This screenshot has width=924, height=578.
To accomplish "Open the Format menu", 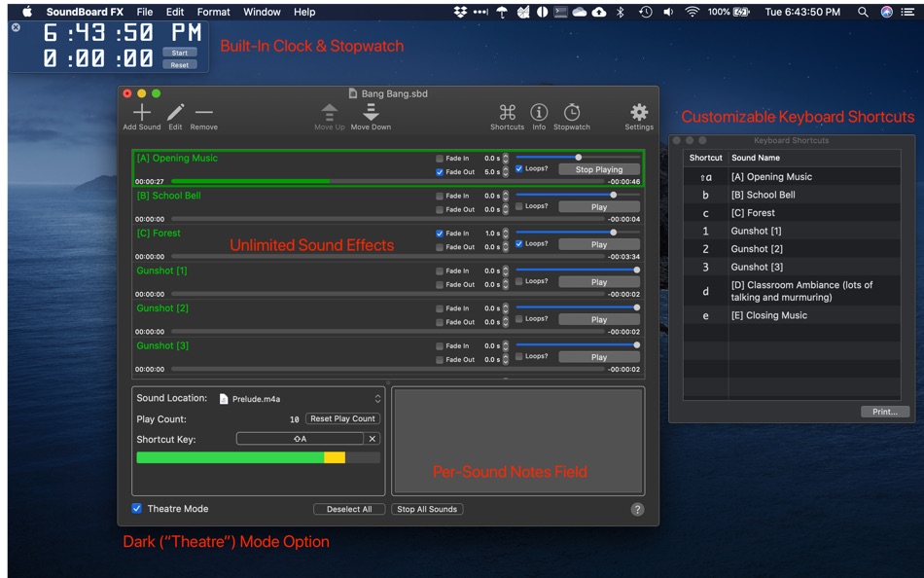I will click(x=212, y=12).
